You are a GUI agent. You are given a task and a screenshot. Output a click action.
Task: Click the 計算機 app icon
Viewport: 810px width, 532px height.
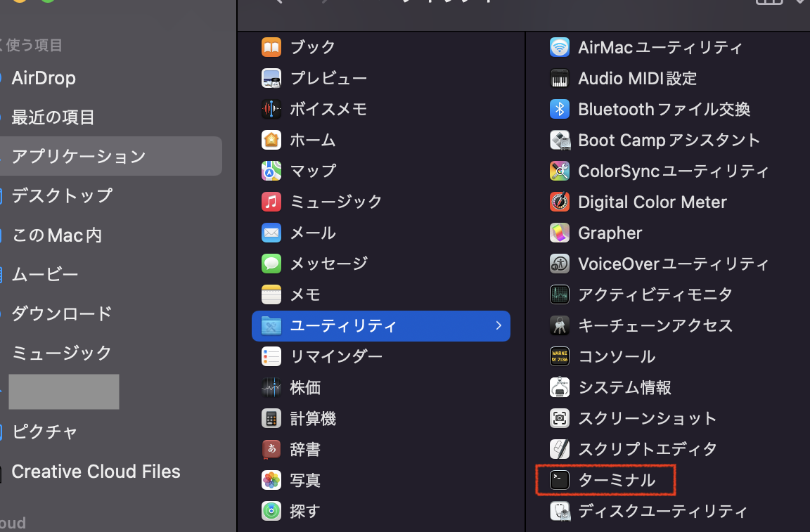271,418
